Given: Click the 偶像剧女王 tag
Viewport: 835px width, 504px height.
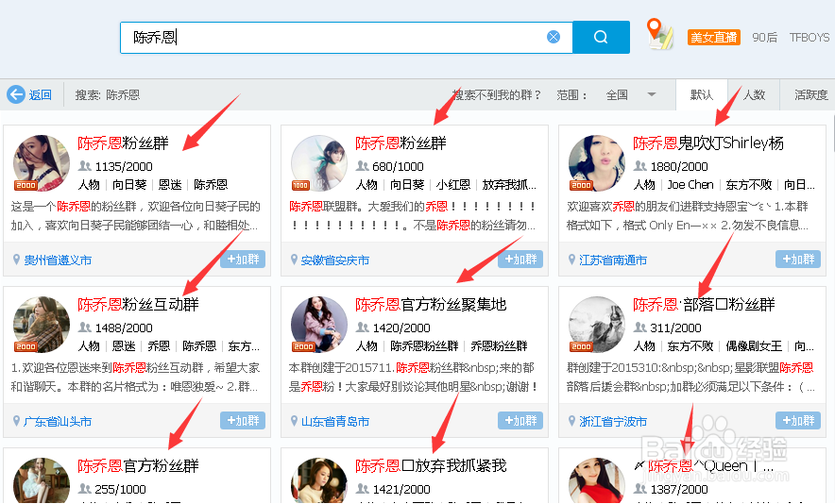Looking at the screenshot, I should click(x=754, y=346).
